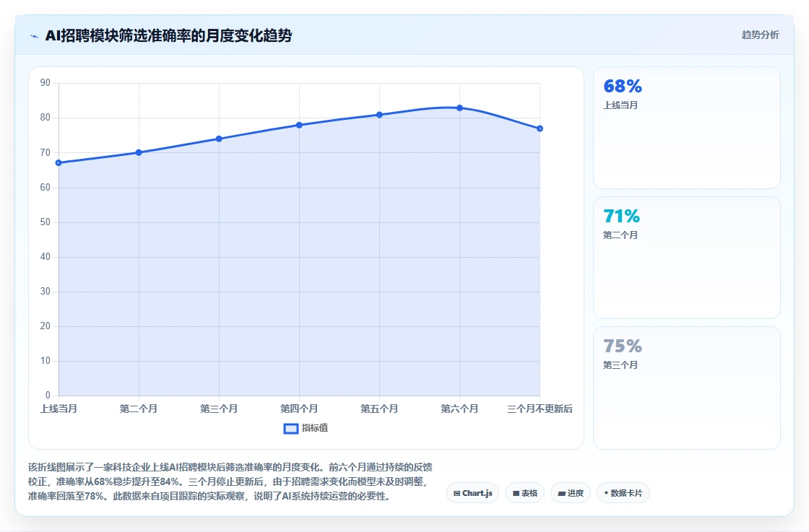Click the 上线当月 data point on the line
This screenshot has width=809, height=532.
tap(59, 163)
